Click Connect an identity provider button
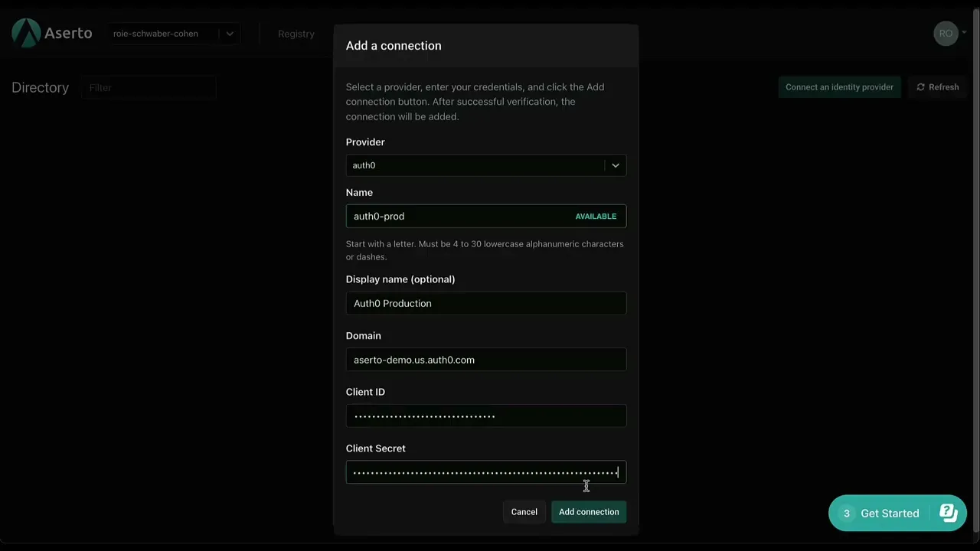980x551 pixels. [x=839, y=87]
